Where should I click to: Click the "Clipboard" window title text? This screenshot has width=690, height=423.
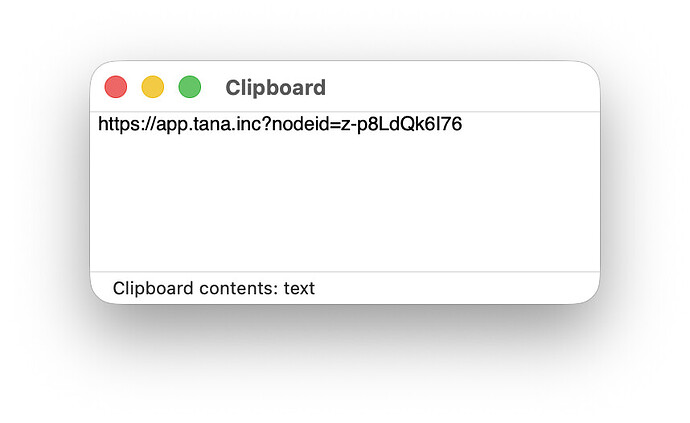coord(275,88)
